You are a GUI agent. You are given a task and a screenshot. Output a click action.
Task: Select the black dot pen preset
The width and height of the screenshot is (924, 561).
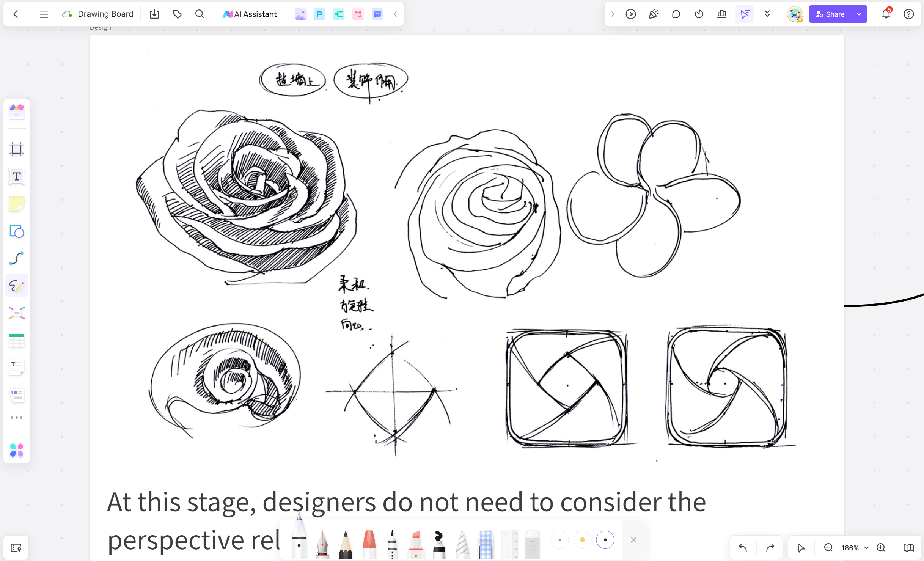[605, 540]
